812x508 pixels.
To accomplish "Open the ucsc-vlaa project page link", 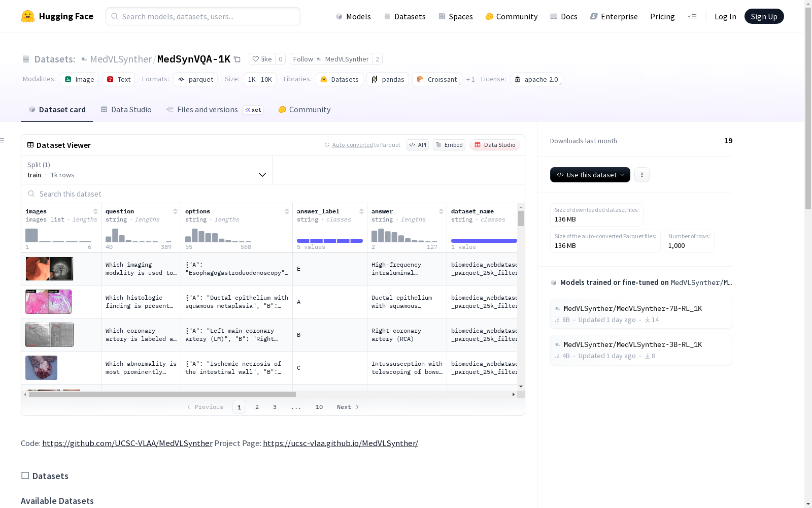I will pos(341,443).
